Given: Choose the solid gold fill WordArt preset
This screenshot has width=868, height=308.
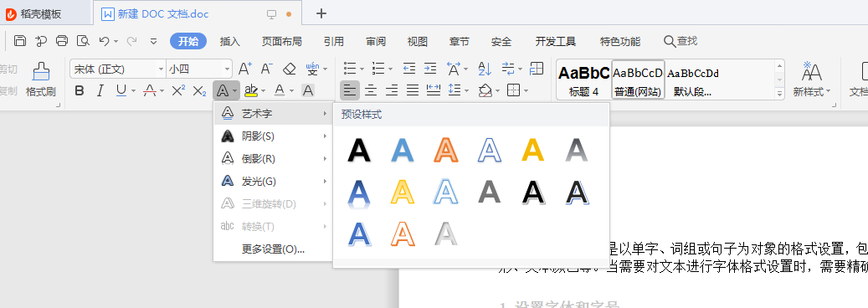Looking at the screenshot, I should pyautogui.click(x=533, y=150).
